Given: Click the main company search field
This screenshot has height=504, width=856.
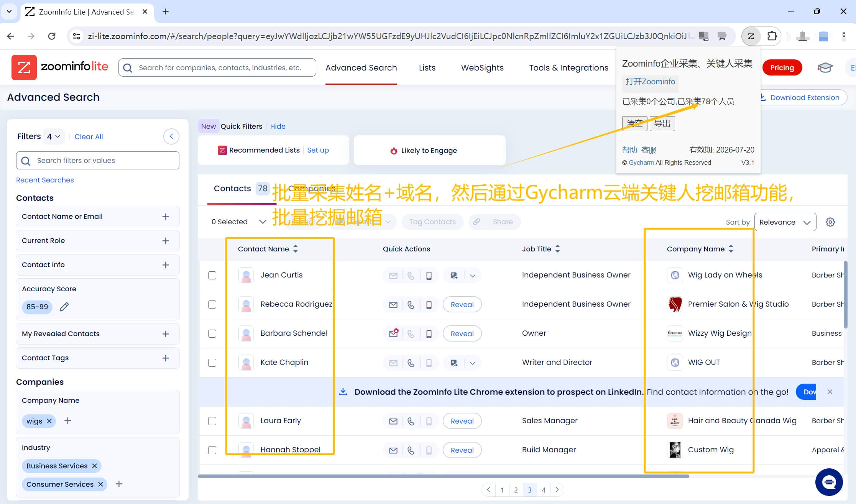Looking at the screenshot, I should (217, 67).
